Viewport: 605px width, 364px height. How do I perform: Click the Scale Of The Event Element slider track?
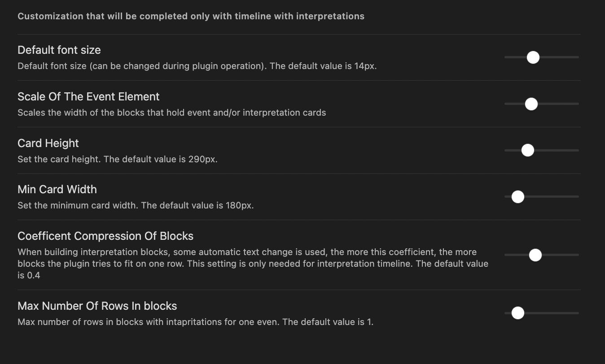click(x=557, y=104)
